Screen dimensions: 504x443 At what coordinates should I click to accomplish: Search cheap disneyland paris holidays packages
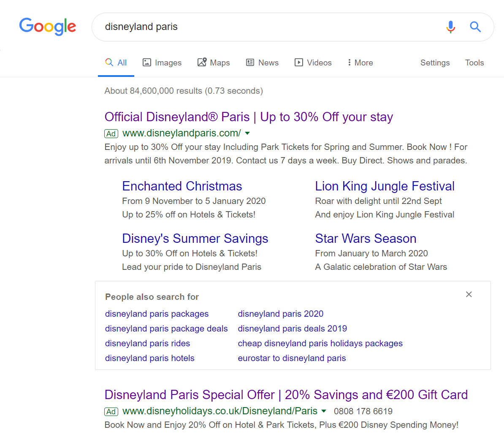point(320,343)
